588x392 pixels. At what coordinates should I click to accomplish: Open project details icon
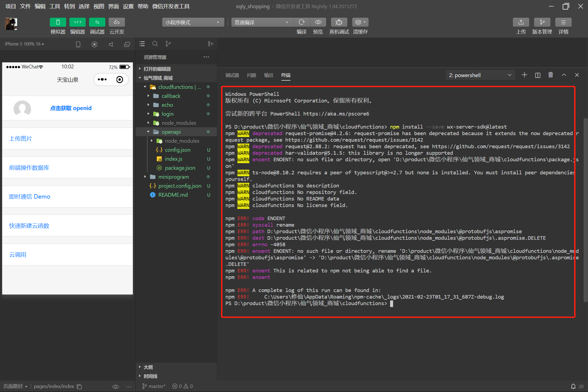563,22
